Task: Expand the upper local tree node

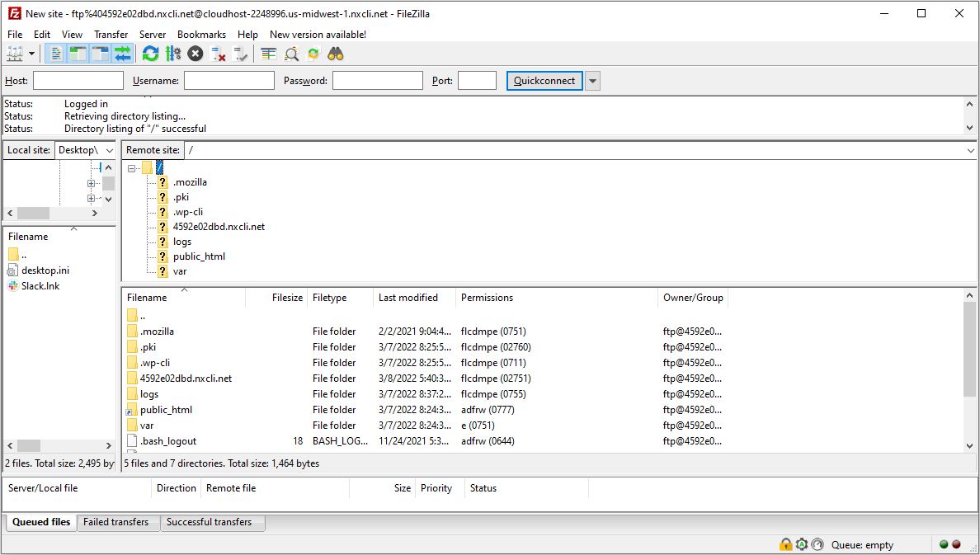Action: (x=92, y=184)
